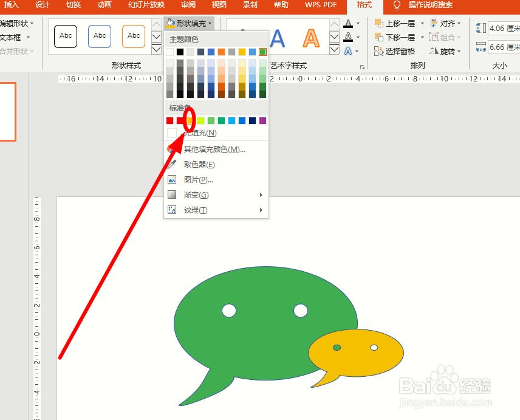
Task: Select the slide thumbnail in left panel
Action: (7, 112)
